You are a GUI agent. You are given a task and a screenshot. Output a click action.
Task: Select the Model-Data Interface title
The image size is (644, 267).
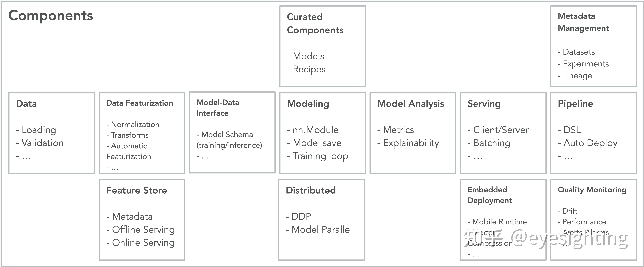[x=218, y=108]
